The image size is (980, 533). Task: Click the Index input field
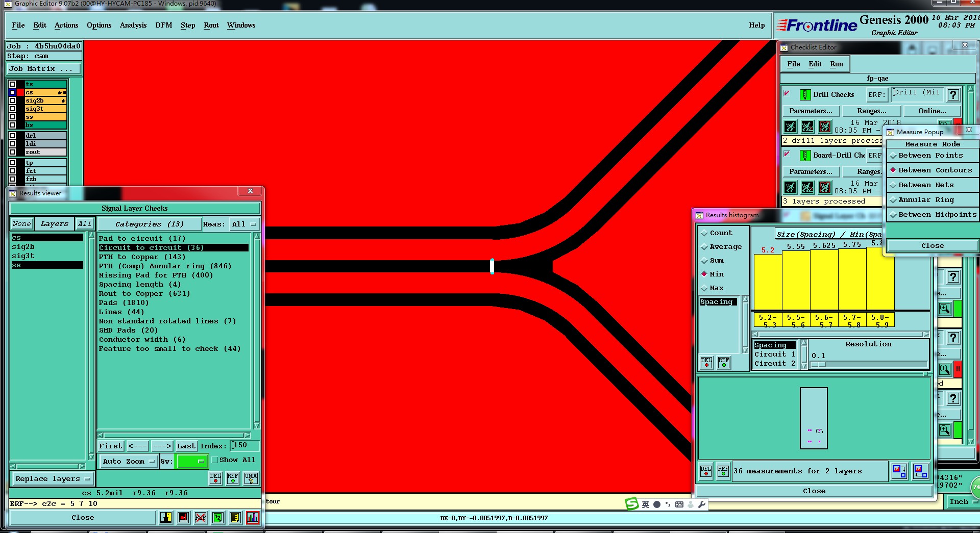[245, 446]
